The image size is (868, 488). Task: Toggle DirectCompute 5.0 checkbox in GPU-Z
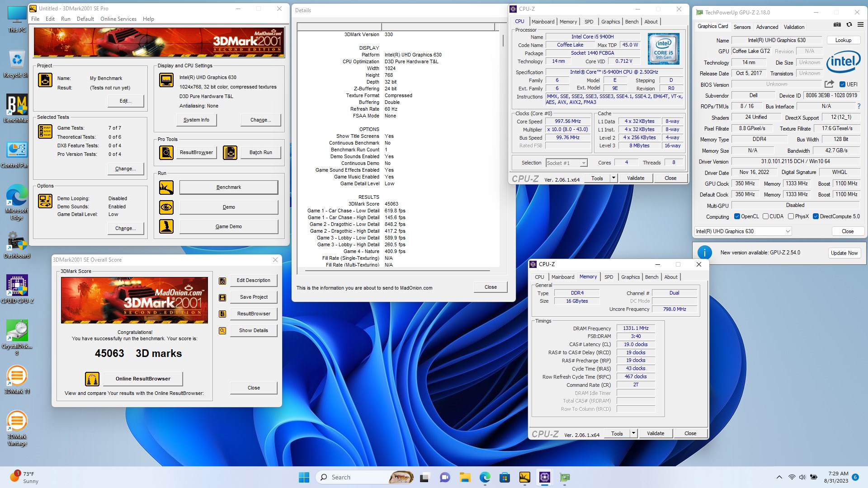[x=816, y=216]
